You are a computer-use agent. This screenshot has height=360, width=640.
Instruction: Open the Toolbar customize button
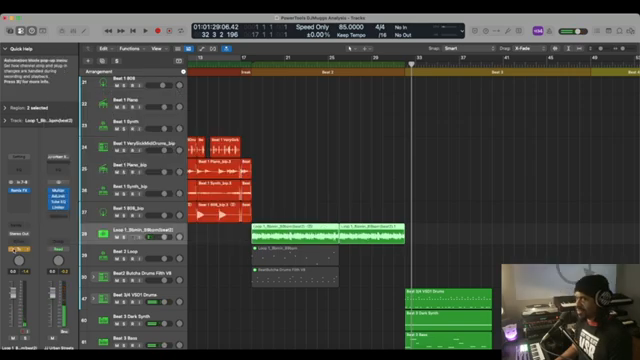(x=43, y=31)
